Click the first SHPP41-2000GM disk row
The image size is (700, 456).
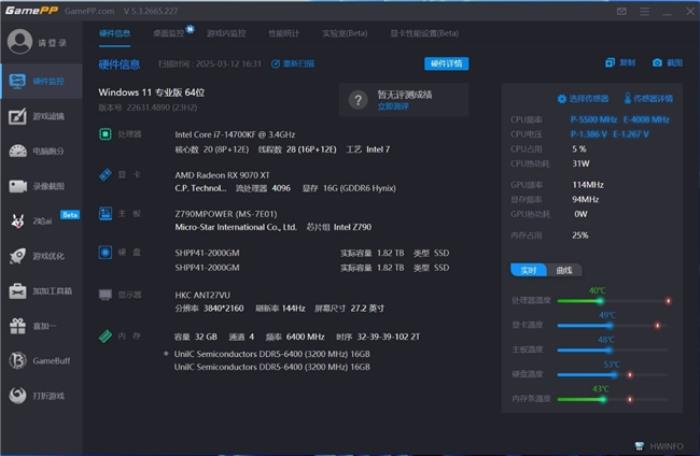pyautogui.click(x=312, y=253)
